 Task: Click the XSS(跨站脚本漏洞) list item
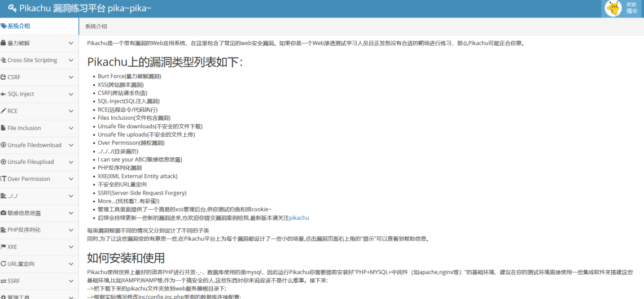(121, 84)
